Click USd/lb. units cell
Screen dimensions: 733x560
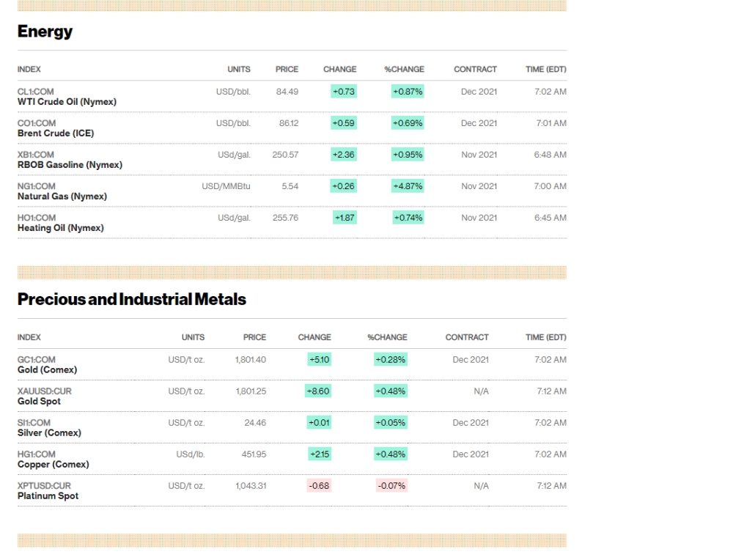[x=191, y=454]
